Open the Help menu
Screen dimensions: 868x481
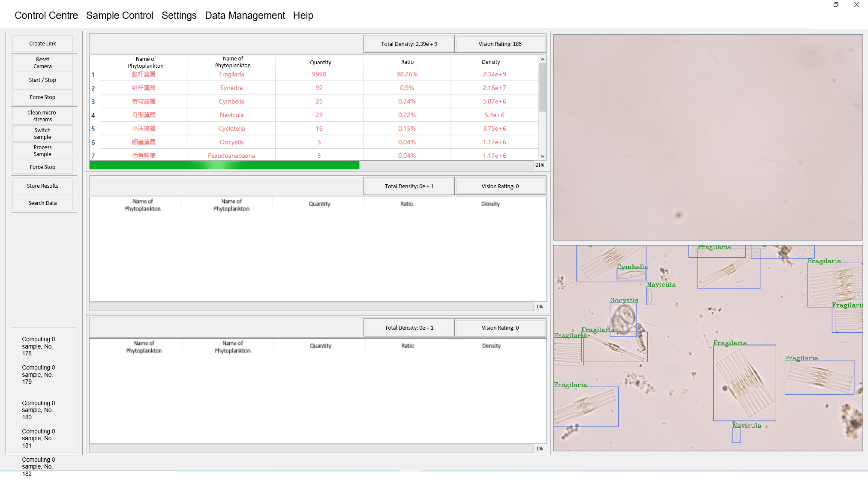coord(303,15)
